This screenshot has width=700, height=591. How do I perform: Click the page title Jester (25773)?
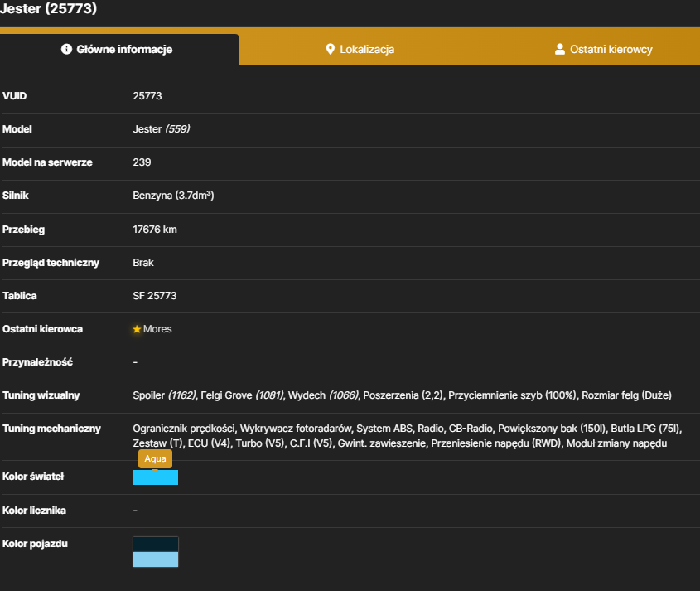point(48,8)
